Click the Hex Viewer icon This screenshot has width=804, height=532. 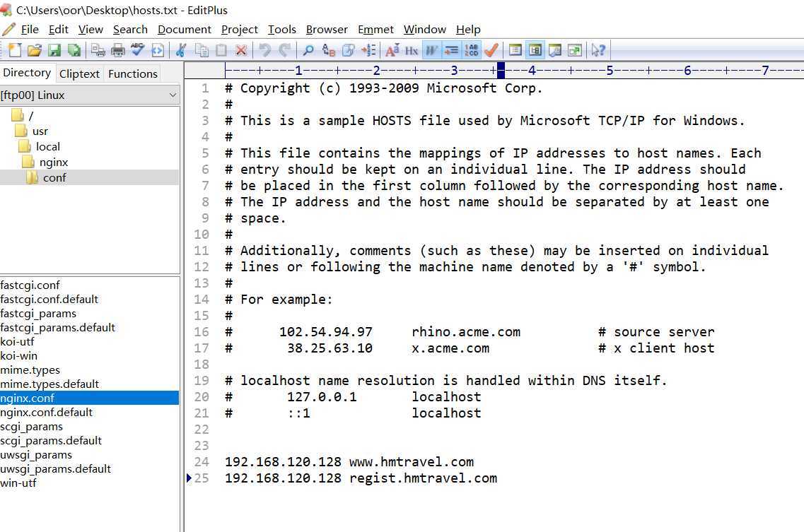(412, 49)
